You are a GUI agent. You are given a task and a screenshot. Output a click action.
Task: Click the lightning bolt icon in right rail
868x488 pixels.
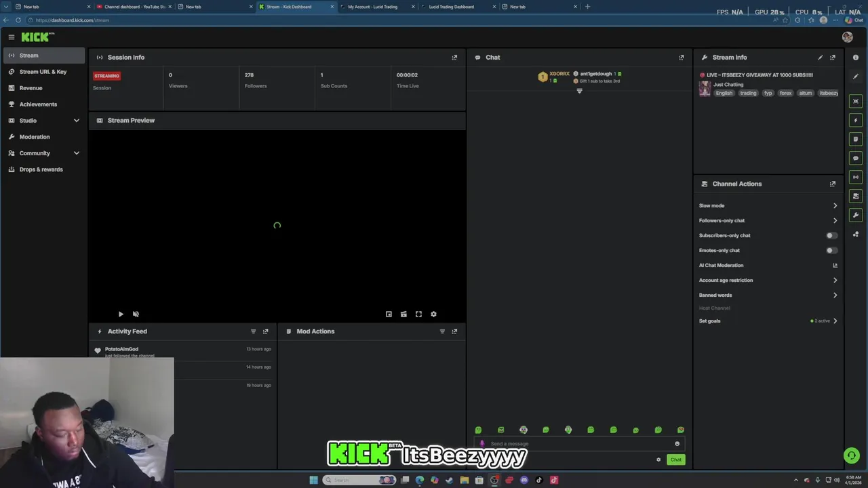(856, 120)
